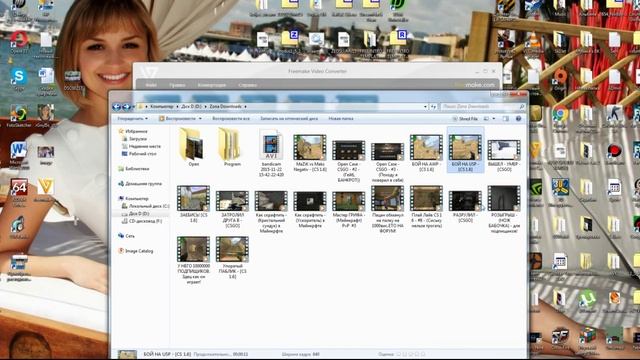This screenshot has width=640, height=360.
Task: Open Конвертация menu in Freemake window
Action: (212, 85)
